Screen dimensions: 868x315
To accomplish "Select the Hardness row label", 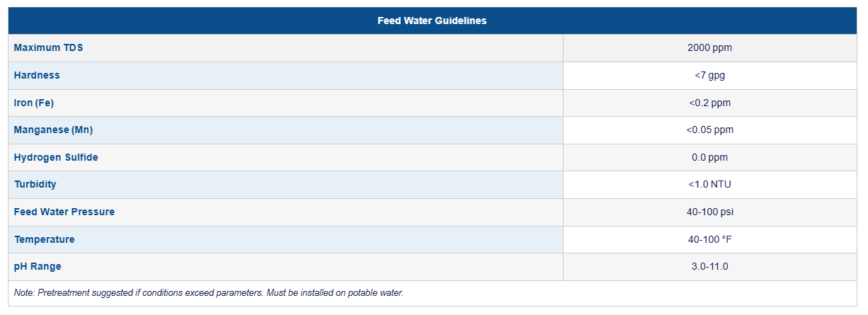I will coord(37,75).
